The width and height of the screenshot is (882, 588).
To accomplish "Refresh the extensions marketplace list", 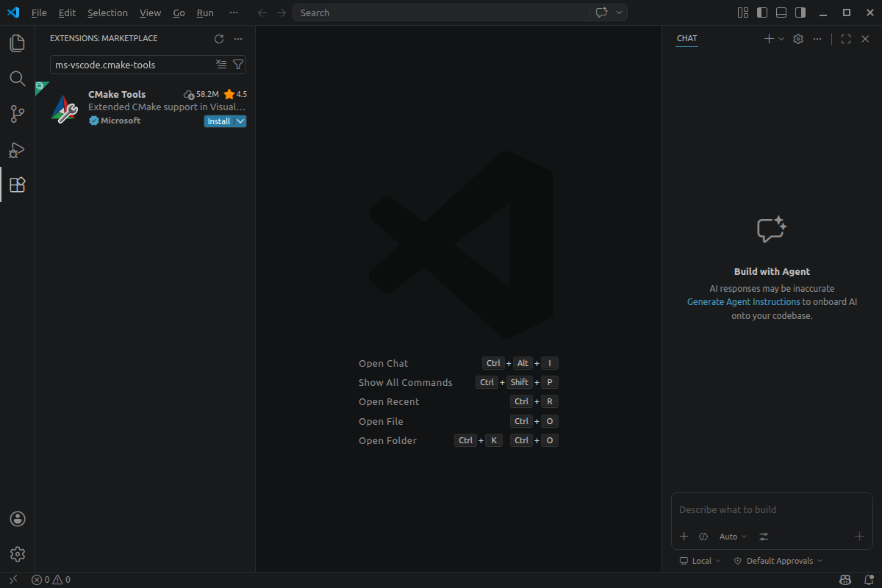I will (x=218, y=39).
